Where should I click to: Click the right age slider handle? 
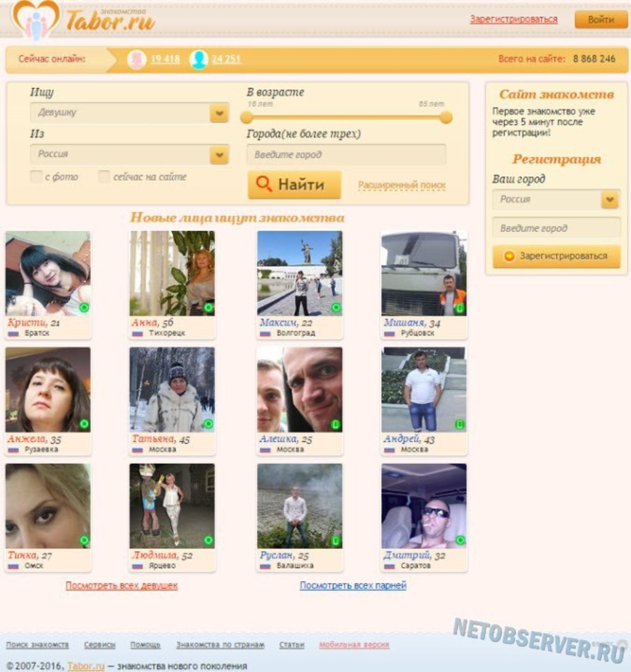pos(446,117)
